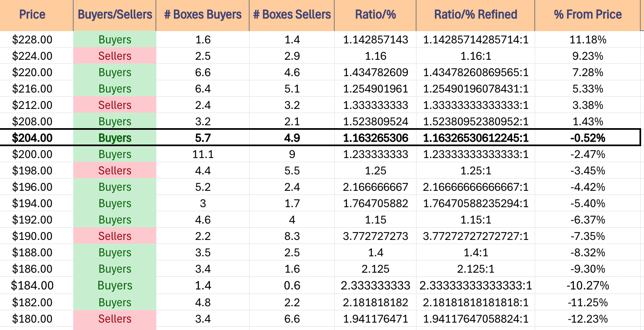Select the Ratio/% Refined header cell
The image size is (644, 330).
coord(475,15)
